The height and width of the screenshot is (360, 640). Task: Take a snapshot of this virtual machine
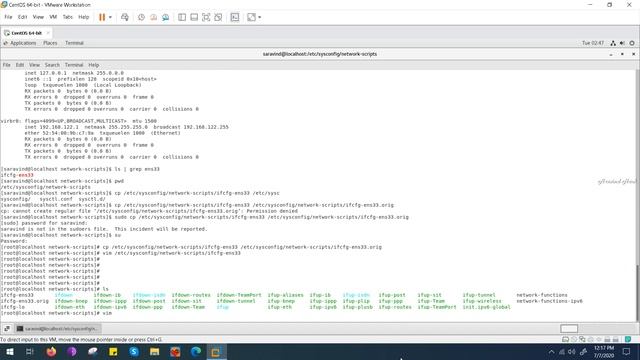pos(141,17)
